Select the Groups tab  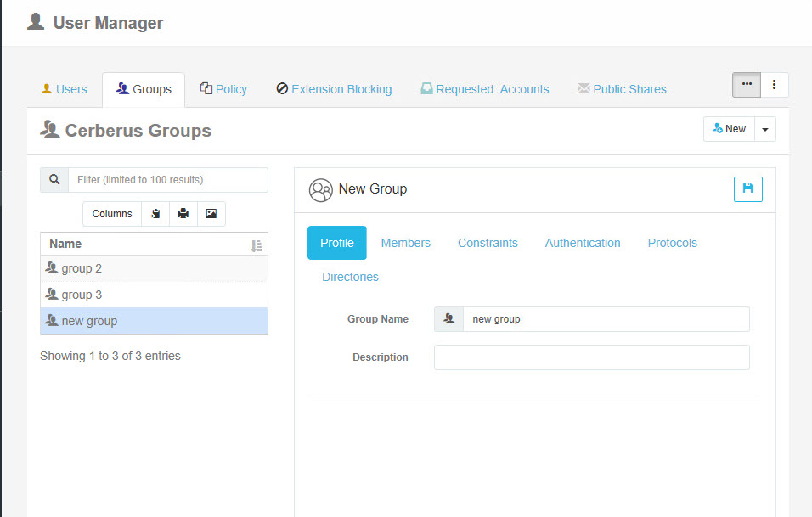coord(144,89)
